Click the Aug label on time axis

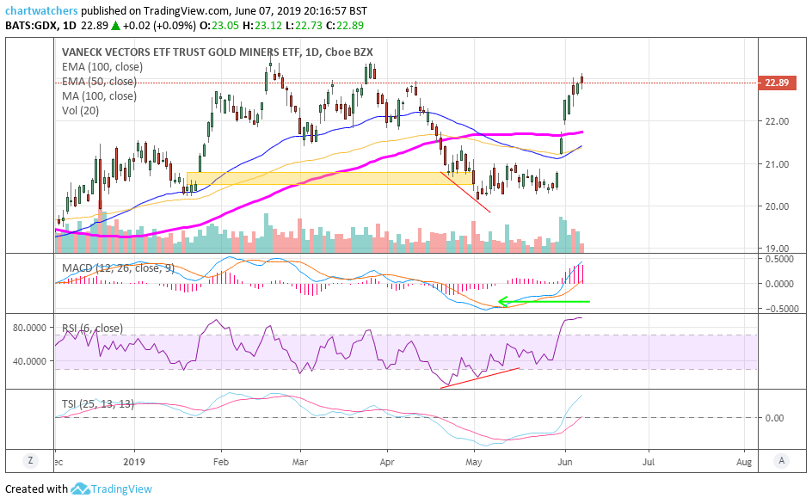(x=744, y=462)
